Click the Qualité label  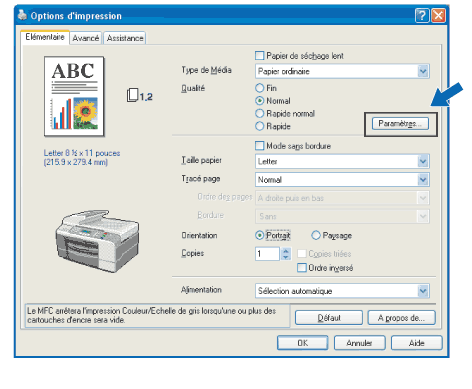coord(193,88)
